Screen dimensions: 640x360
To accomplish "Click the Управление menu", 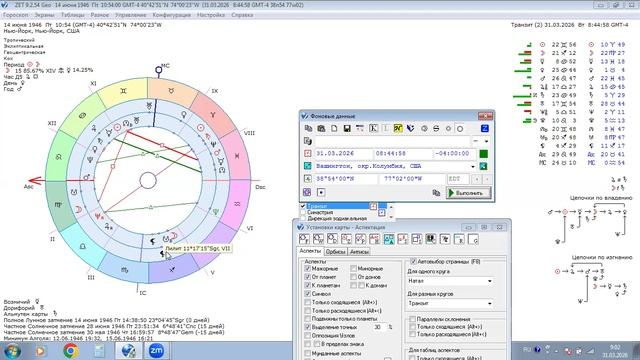I will [130, 15].
